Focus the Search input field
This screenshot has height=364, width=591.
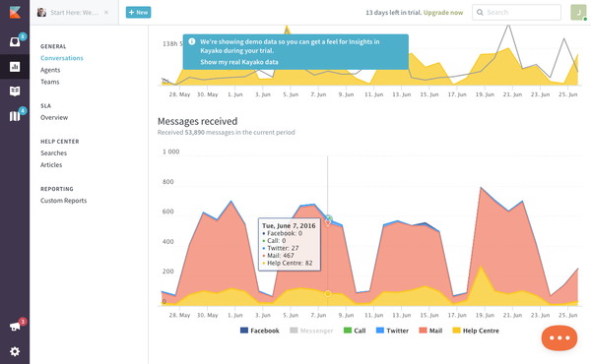(516, 13)
